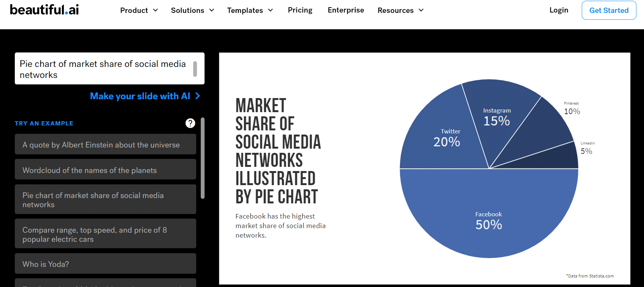Screen dimensions: 644x287
Task: Click Make your slide with AI
Action: (x=140, y=96)
